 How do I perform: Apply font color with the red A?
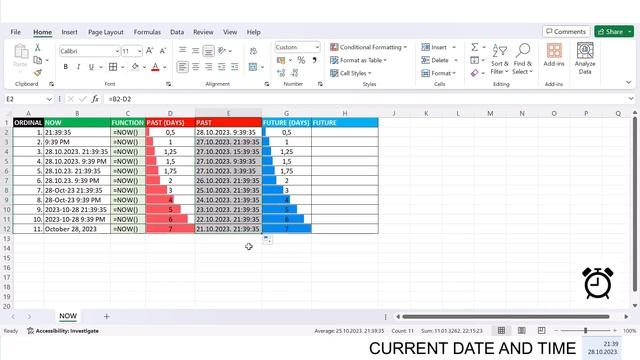tap(156, 67)
